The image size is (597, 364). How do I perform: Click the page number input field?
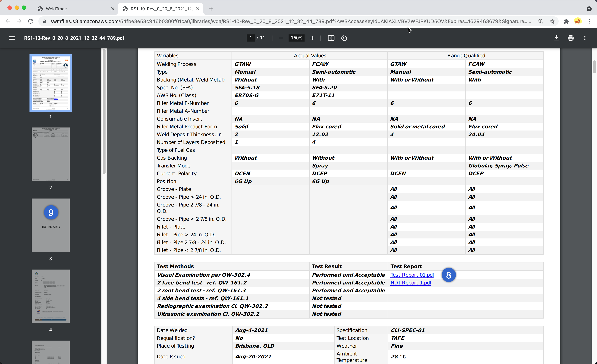click(251, 38)
